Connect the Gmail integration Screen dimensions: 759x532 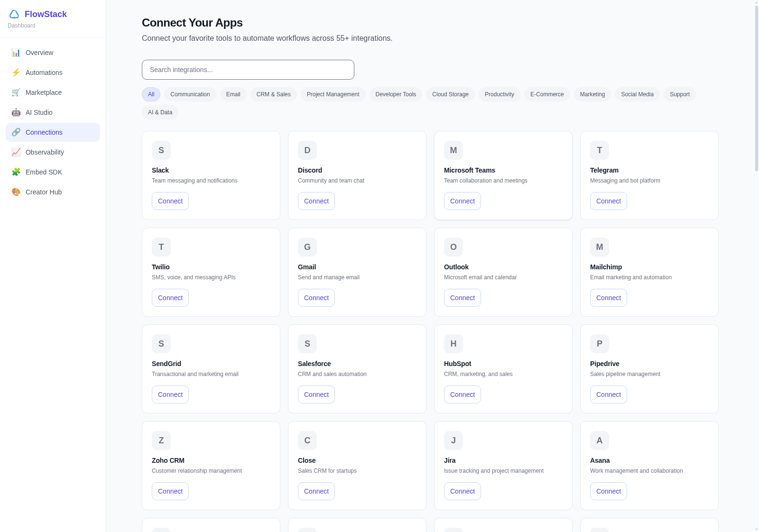[316, 298]
